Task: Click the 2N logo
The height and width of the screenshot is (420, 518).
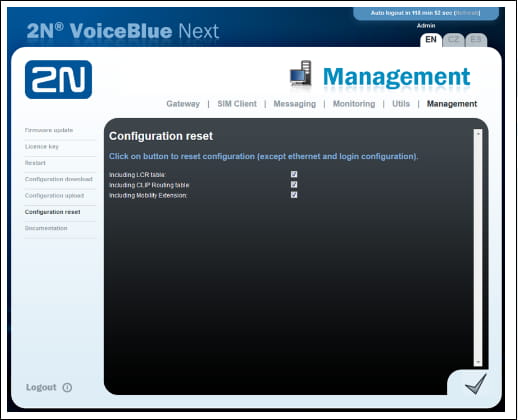Action: pyautogui.click(x=58, y=79)
